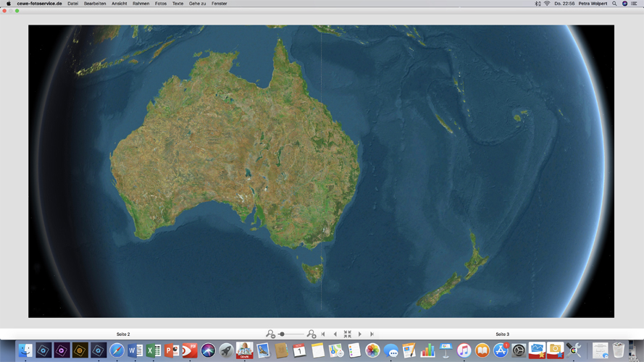Open the document stack next to the Trash
Image resolution: width=644 pixels, height=362 pixels.
pos(600,350)
